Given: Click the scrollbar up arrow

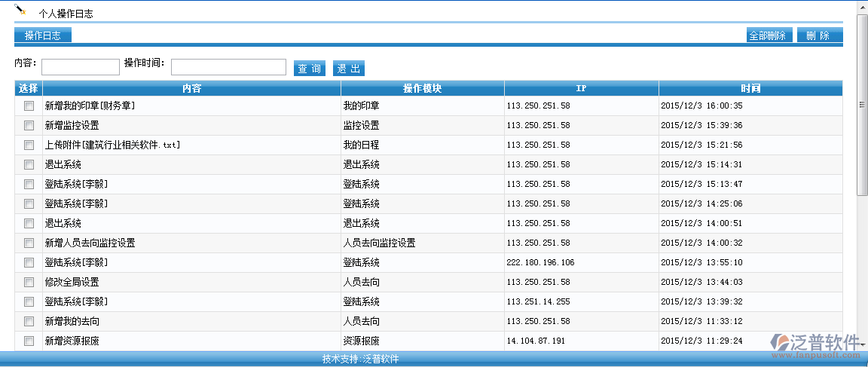Looking at the screenshot, I should tap(863, 5).
